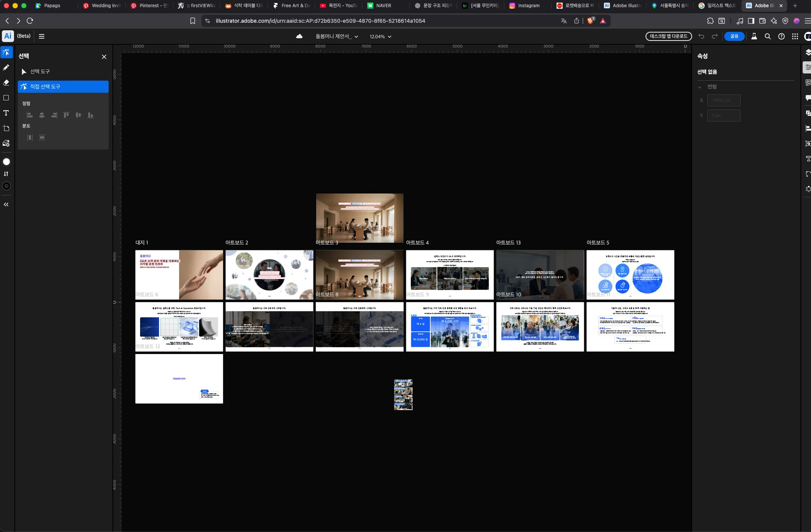Select the artboard tool icon
811x532 pixels.
click(6, 128)
